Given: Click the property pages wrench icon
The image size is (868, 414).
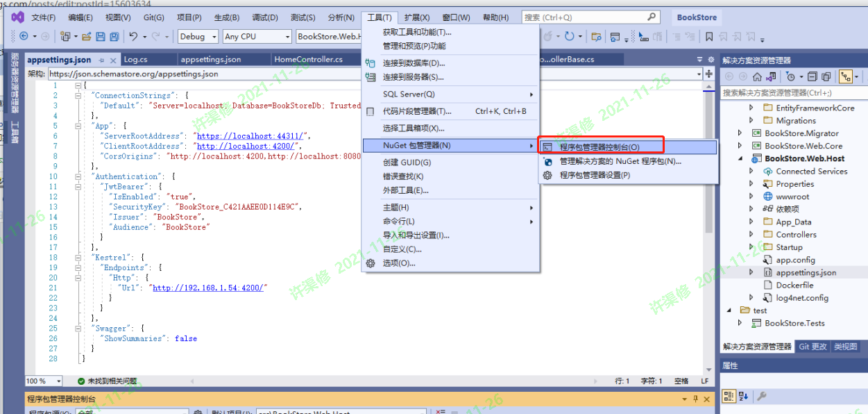Looking at the screenshot, I should tap(761, 396).
